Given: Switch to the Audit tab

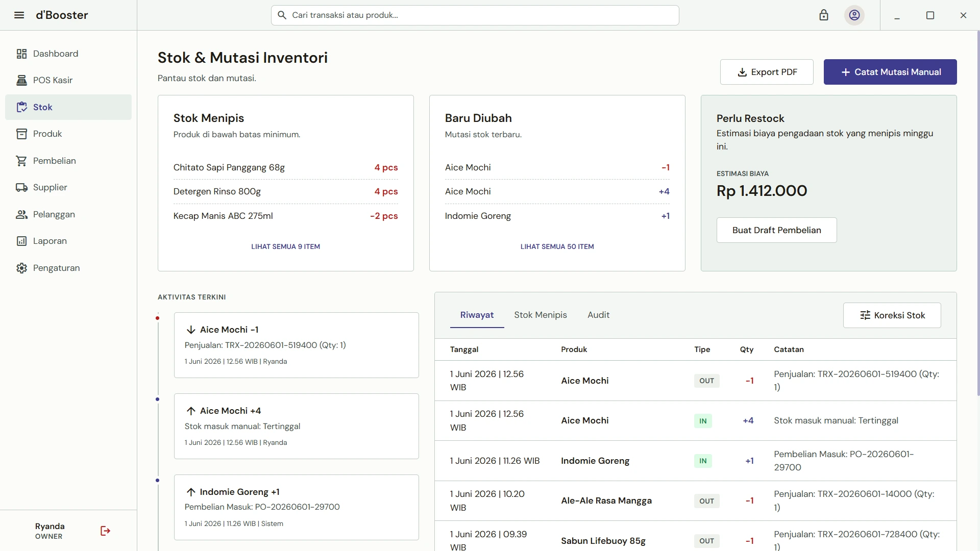Looking at the screenshot, I should coord(598,315).
